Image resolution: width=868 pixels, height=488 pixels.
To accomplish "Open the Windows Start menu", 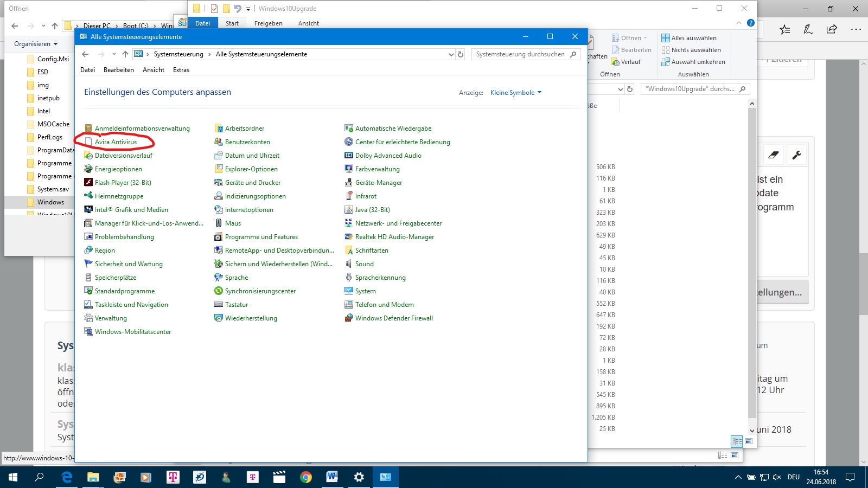I will (x=13, y=477).
